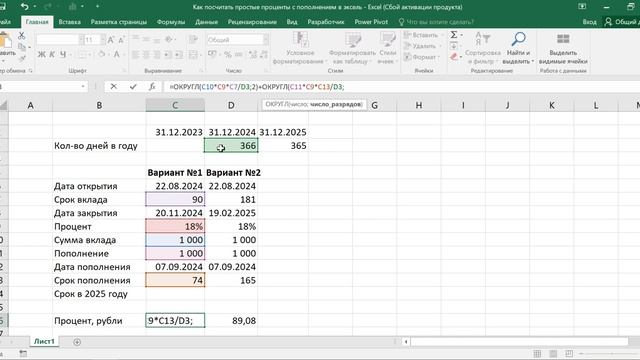Screen dimensions: 640x360
Task: Click the Wrap Text icon
Action: [x=193, y=40]
